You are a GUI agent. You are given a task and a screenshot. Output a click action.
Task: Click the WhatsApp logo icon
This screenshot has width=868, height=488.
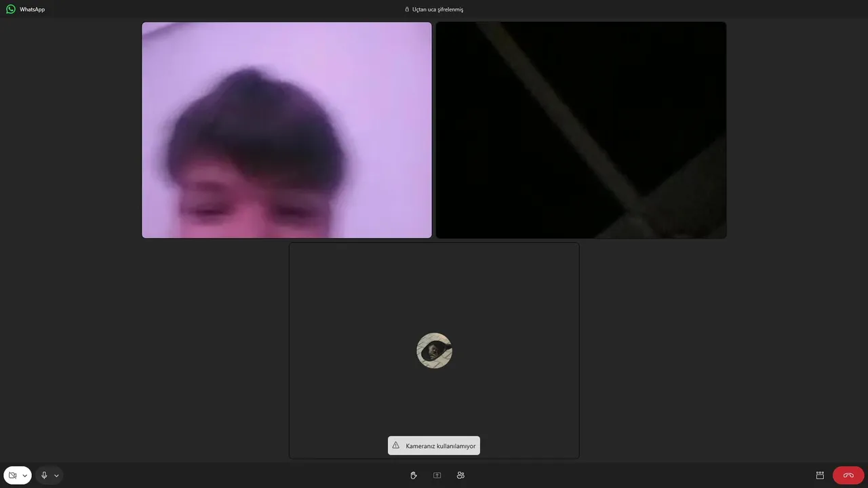(x=11, y=9)
